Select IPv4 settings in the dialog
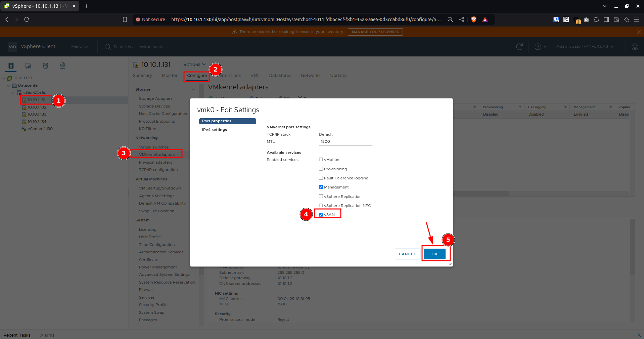 (214, 130)
